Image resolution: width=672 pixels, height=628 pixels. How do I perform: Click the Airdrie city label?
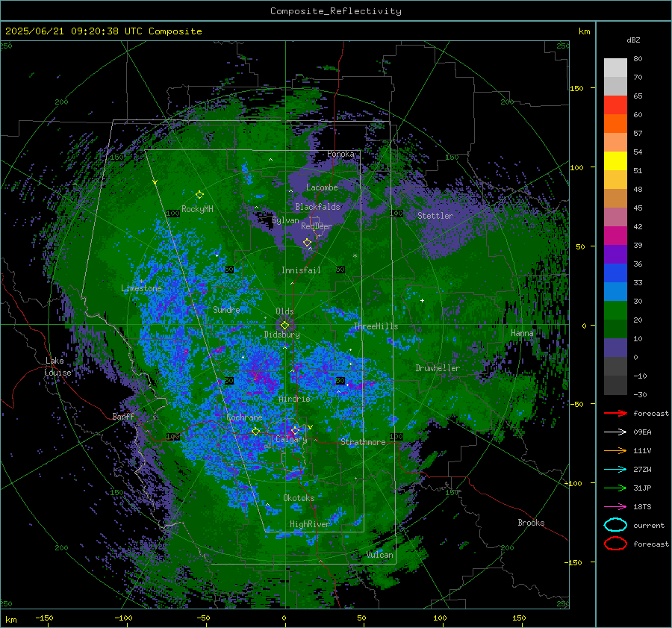click(294, 399)
